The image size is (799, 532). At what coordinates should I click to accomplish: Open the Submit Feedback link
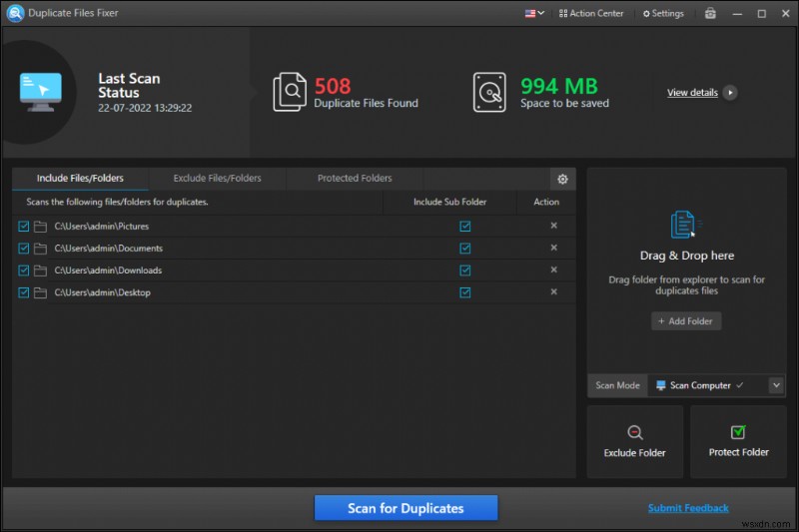click(688, 508)
